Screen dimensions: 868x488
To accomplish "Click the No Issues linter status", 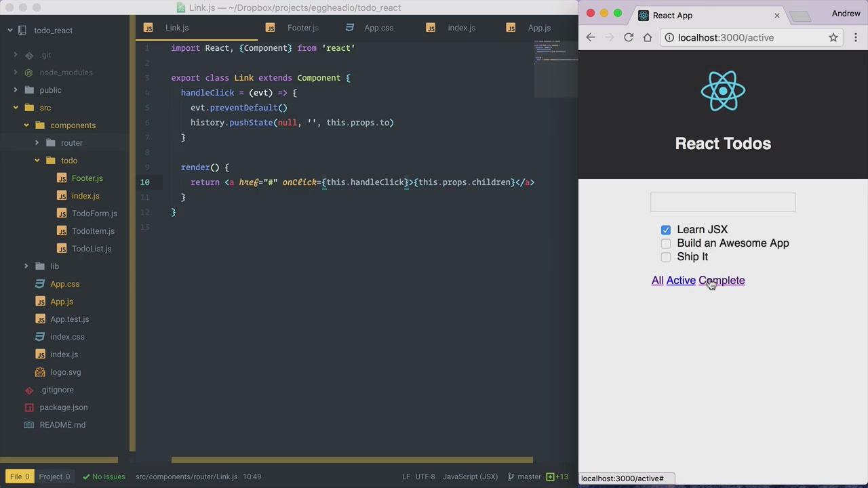I will tap(104, 476).
